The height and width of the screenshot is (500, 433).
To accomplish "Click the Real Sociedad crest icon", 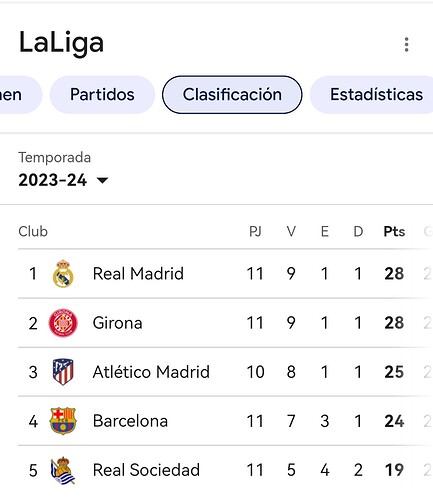I will pos(63,470).
